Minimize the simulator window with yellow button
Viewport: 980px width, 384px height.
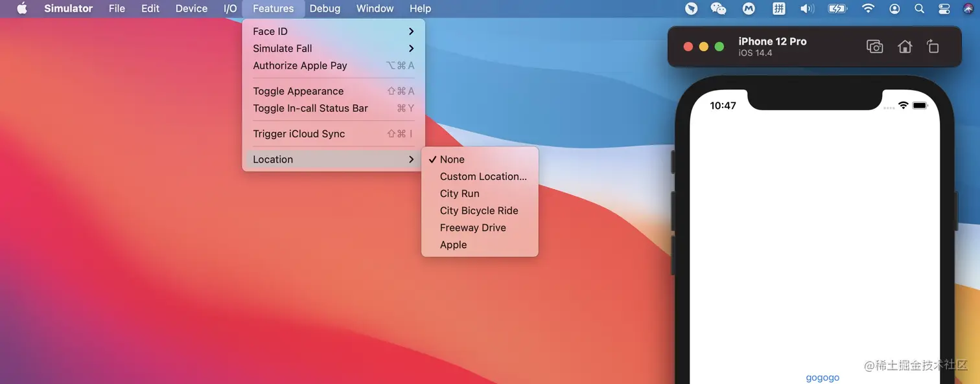coord(704,47)
